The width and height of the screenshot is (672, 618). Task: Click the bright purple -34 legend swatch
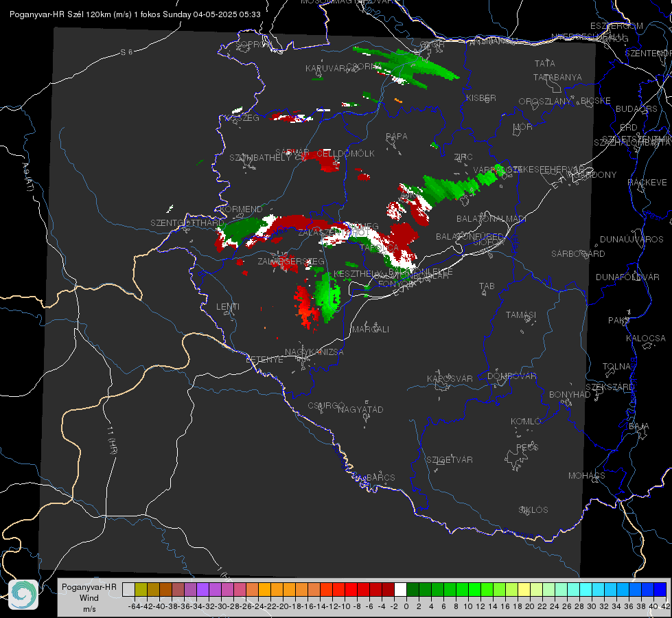[202, 589]
